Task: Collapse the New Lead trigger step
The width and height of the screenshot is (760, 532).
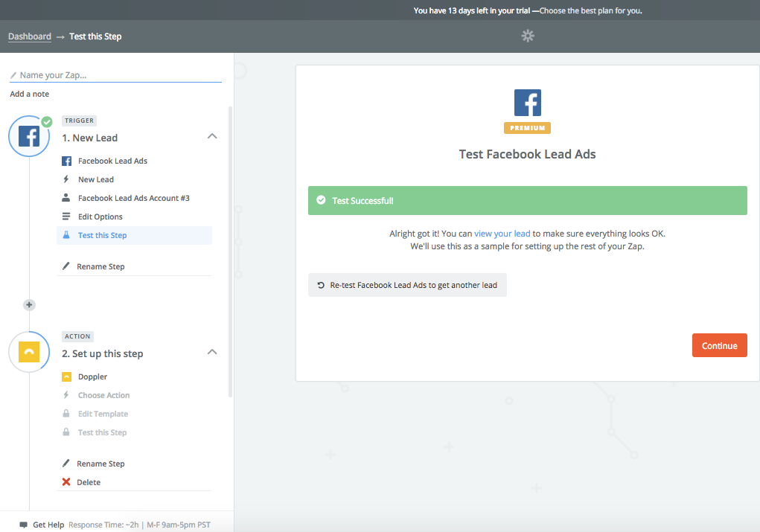Action: coord(212,137)
